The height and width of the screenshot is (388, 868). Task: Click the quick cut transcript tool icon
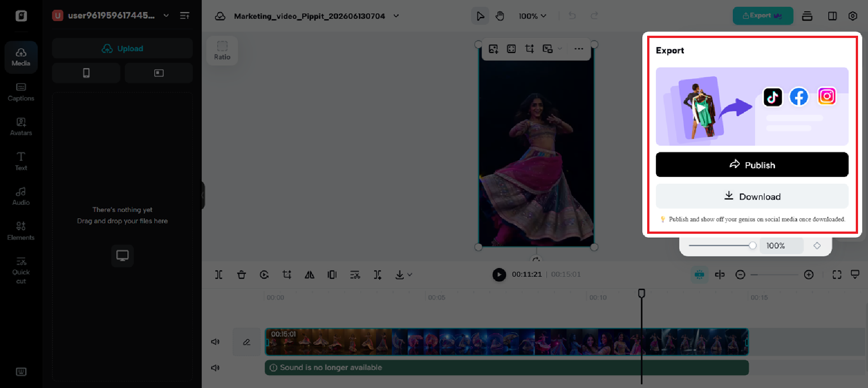point(355,274)
